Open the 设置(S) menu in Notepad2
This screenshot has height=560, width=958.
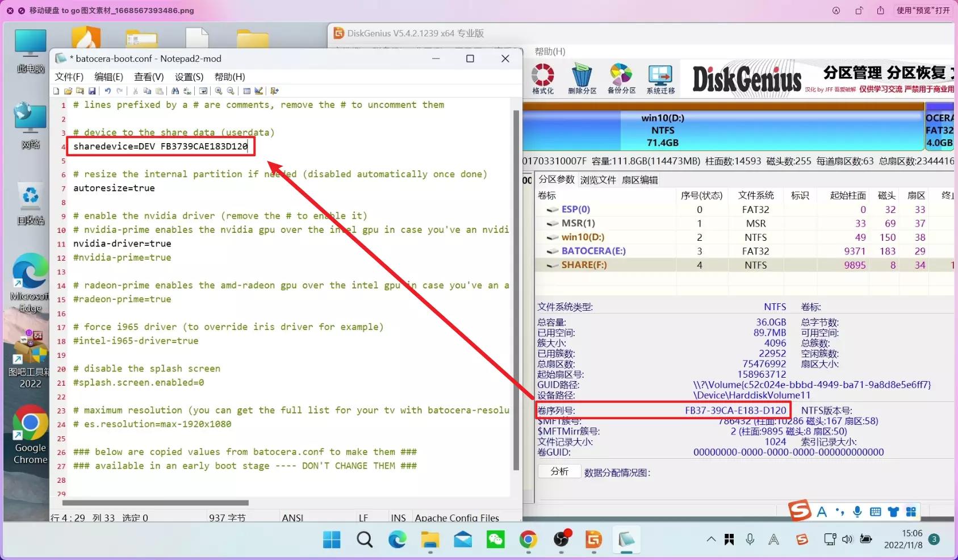pos(188,77)
